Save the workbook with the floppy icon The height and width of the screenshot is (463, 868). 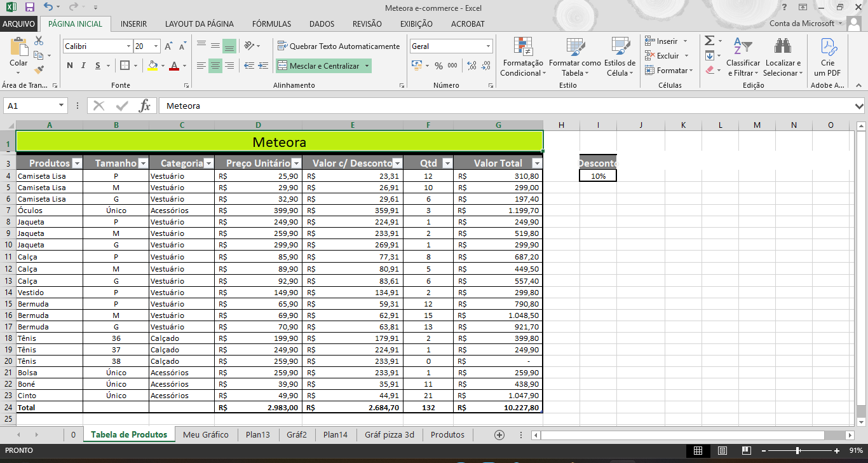click(29, 8)
